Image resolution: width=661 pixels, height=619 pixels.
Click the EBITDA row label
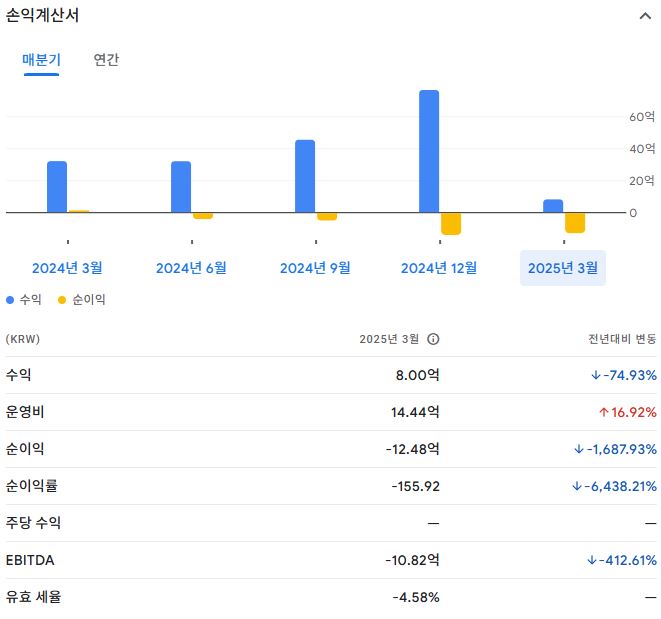point(30,560)
